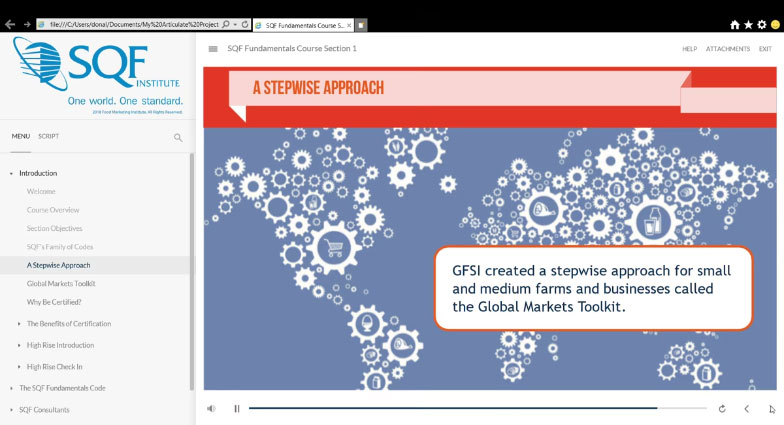
Task: Click the address bar file URL
Action: click(134, 24)
